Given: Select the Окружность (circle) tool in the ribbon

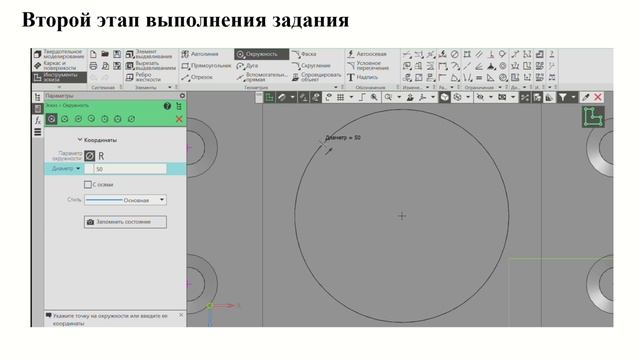Looking at the screenshot, I should click(262, 54).
